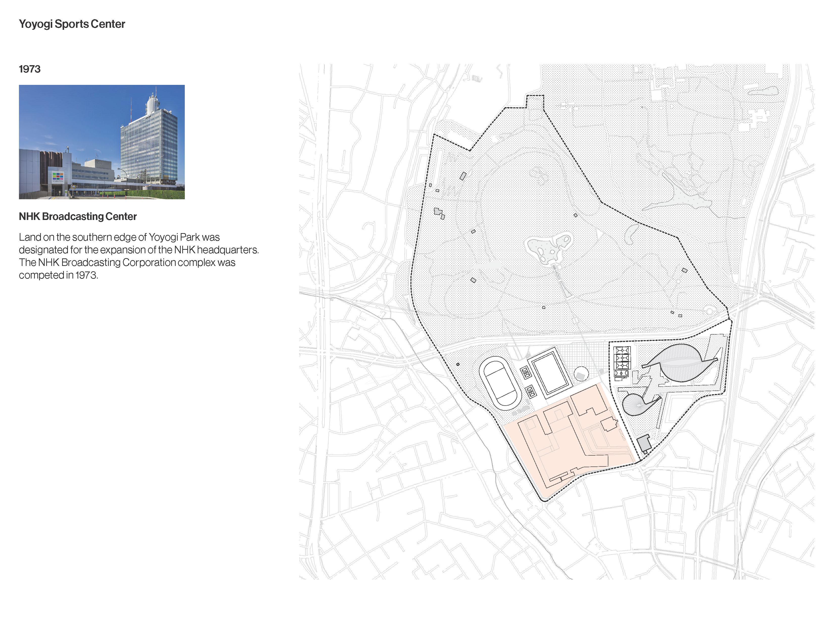Click the grid of sports courts on map

coord(622,362)
